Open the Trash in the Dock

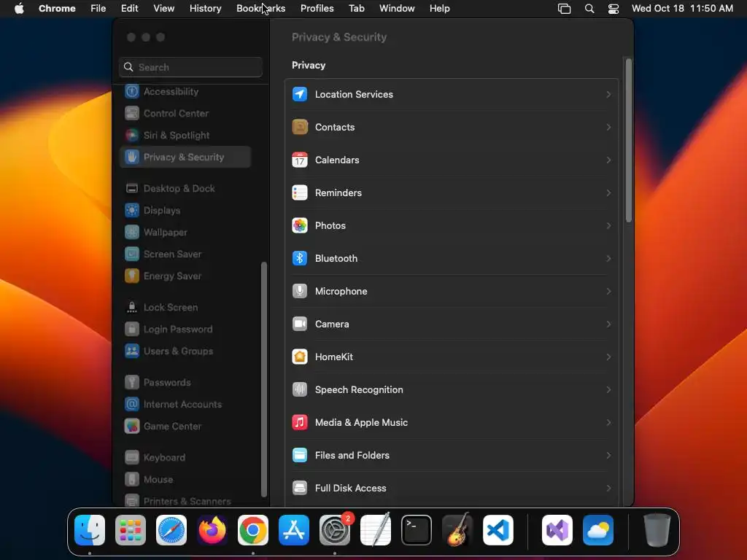click(657, 530)
